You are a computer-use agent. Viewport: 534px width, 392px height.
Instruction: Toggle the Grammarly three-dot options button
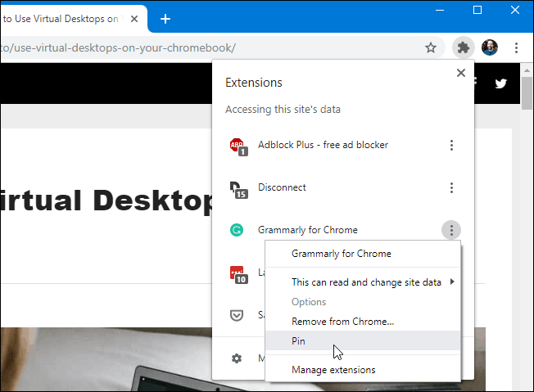(x=451, y=230)
